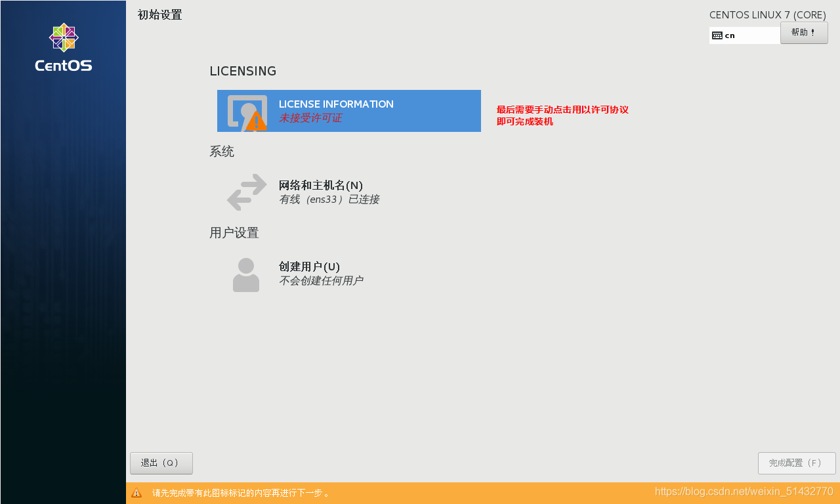Screen dimensions: 840x504
Task: Click the 用户设置 section heading
Action: [x=234, y=232]
